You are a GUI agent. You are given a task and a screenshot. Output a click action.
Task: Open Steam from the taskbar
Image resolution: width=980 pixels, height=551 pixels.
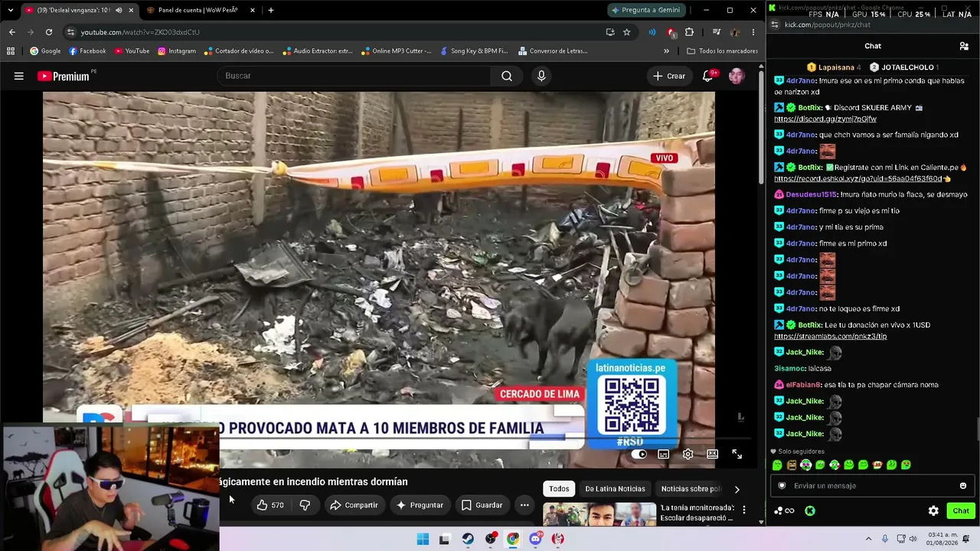[x=468, y=539]
